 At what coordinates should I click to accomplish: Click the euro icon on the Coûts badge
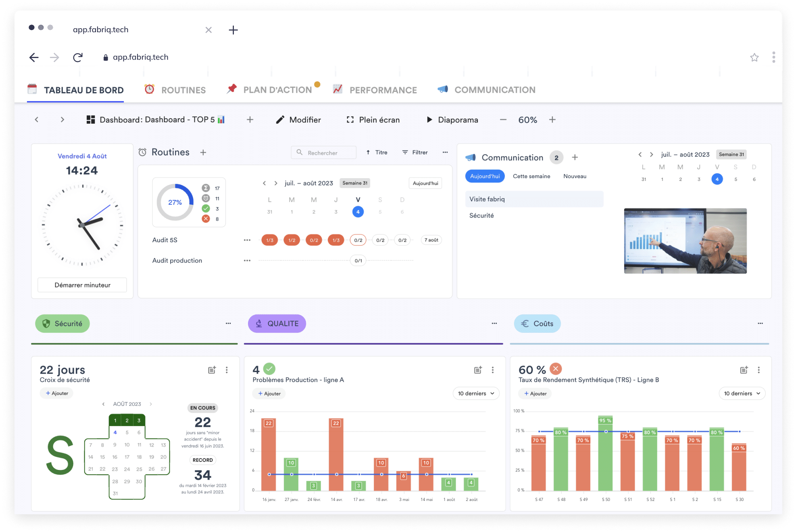coord(525,323)
